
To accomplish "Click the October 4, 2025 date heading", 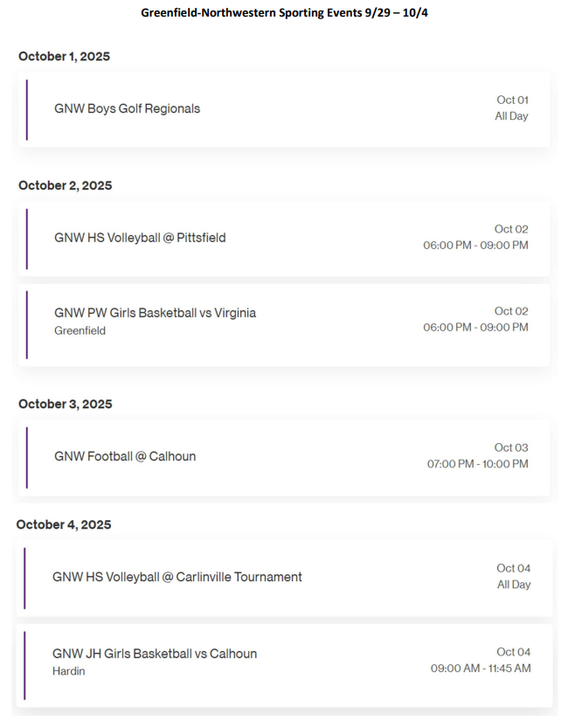I will coord(64,525).
